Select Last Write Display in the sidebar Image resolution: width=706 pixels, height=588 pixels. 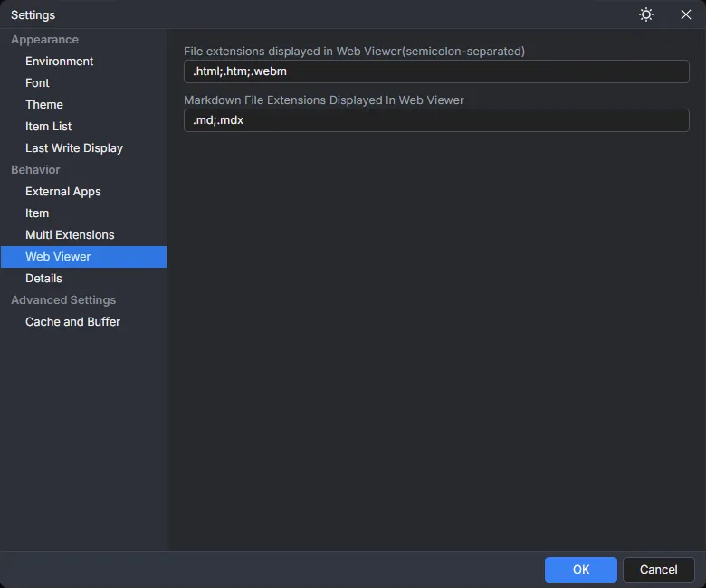[x=74, y=148]
